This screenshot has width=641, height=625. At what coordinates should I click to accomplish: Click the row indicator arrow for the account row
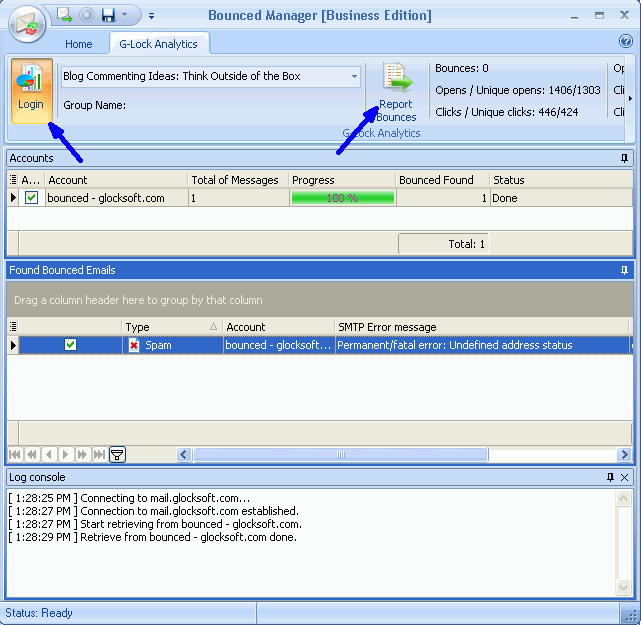(x=13, y=198)
